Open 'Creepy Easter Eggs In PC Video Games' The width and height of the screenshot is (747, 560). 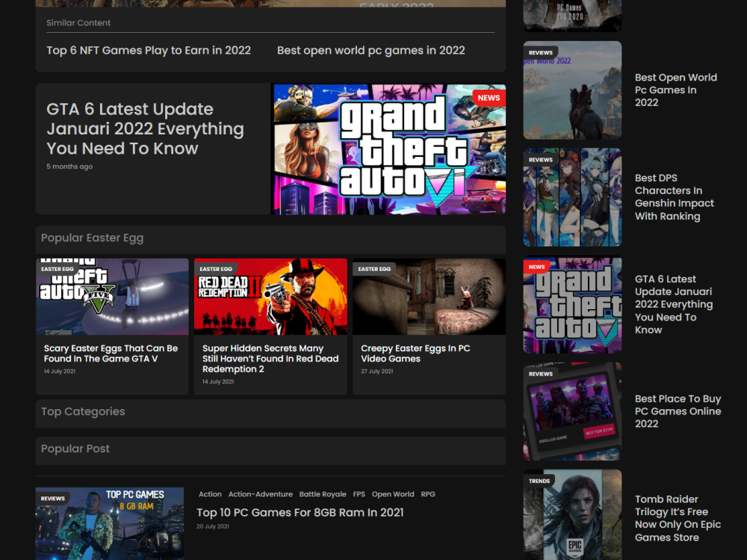[x=415, y=353]
